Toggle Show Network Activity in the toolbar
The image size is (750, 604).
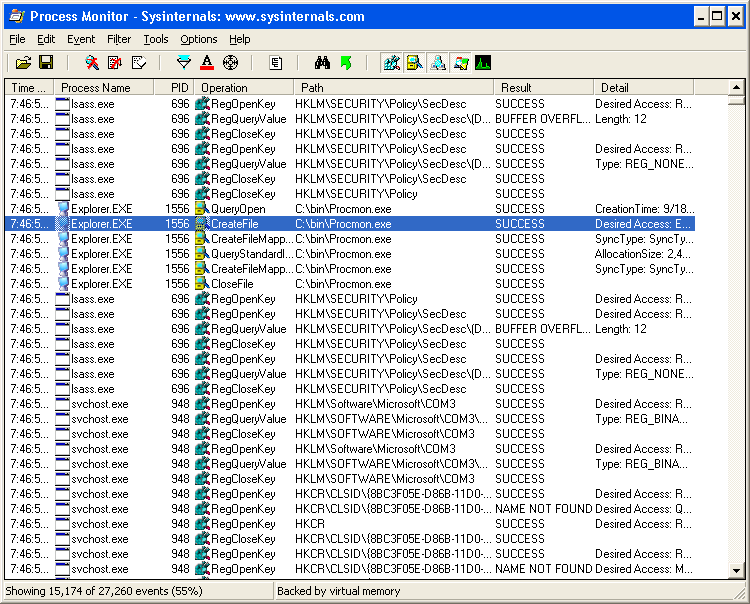pos(438,63)
